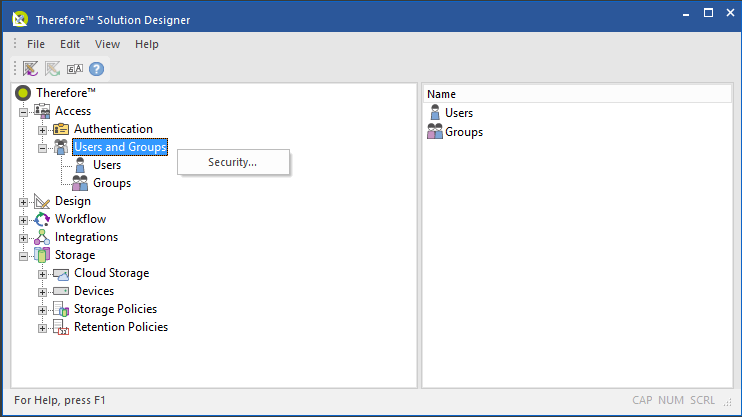Expand the Retention Policies node
742x417 pixels.
pos(42,328)
